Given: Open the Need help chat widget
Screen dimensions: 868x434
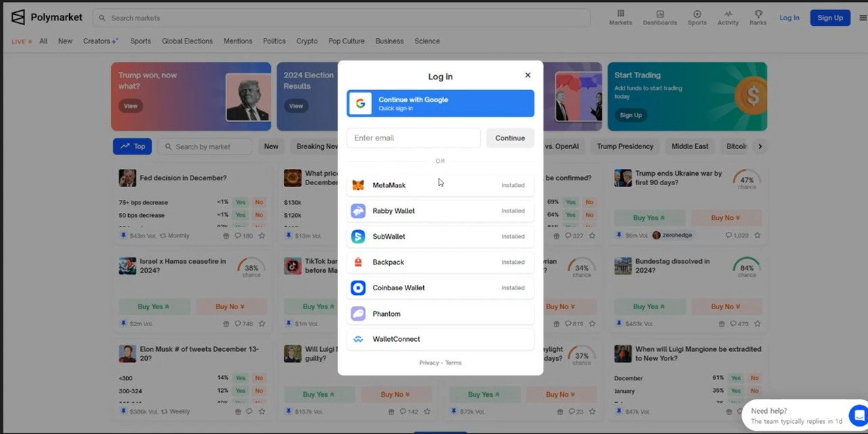Looking at the screenshot, I should coord(804,416).
